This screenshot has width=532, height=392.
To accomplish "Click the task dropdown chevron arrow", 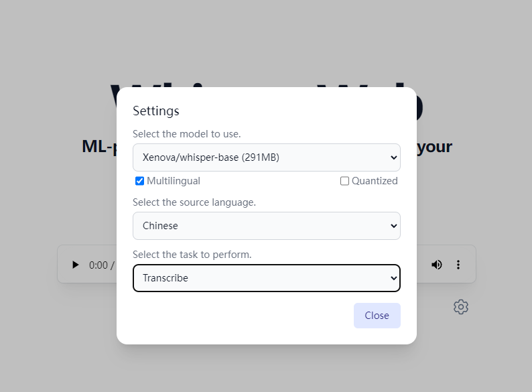I will click(x=393, y=278).
